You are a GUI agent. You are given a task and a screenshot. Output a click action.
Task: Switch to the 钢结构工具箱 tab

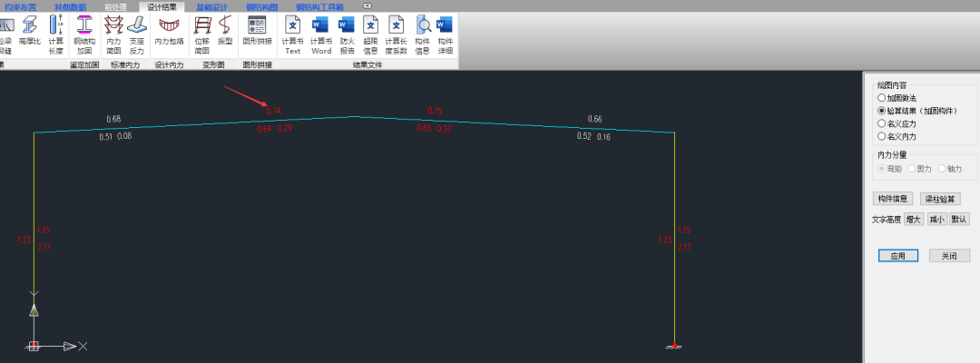tap(319, 7)
